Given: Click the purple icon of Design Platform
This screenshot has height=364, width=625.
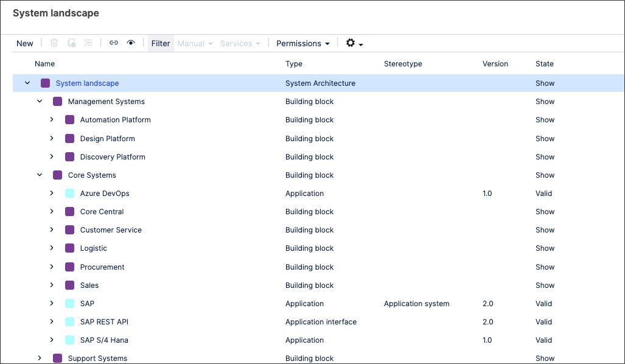Looking at the screenshot, I should click(70, 138).
